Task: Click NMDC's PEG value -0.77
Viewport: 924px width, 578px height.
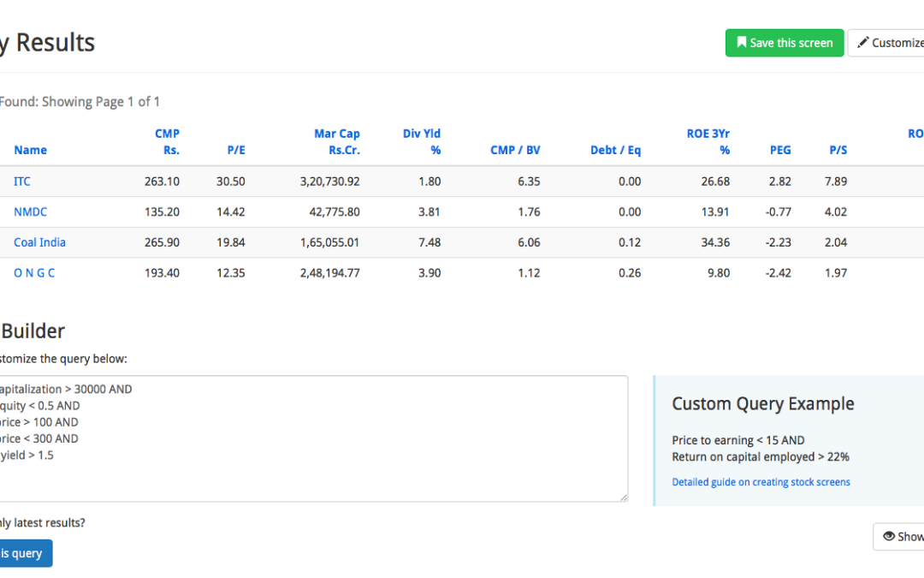Action: pos(779,212)
